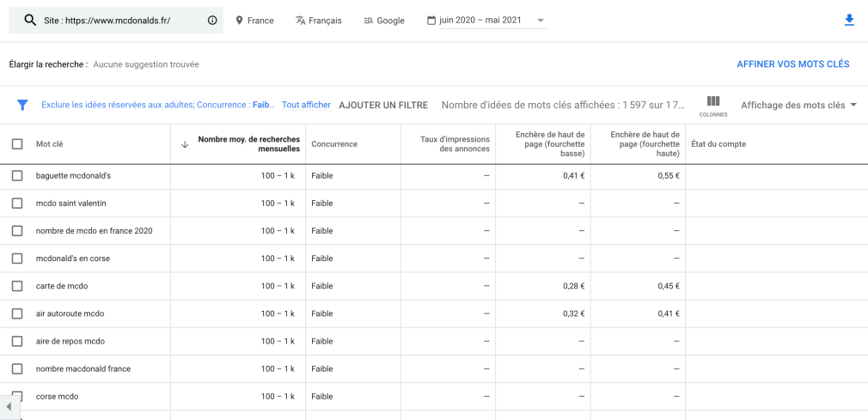The image size is (868, 420).
Task: Click the 0,45 € high bid for carte de mcdo
Action: (x=669, y=286)
